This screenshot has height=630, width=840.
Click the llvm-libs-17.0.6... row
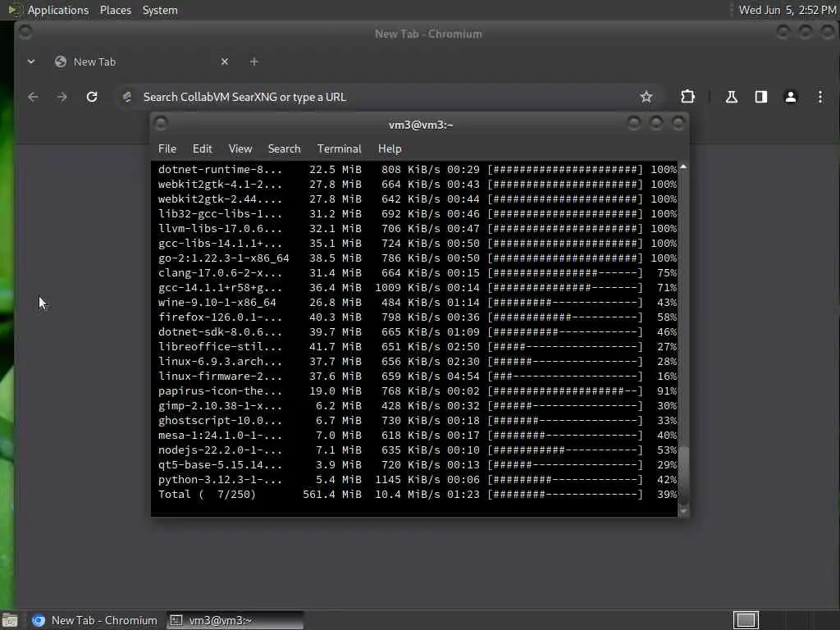pyautogui.click(x=417, y=228)
